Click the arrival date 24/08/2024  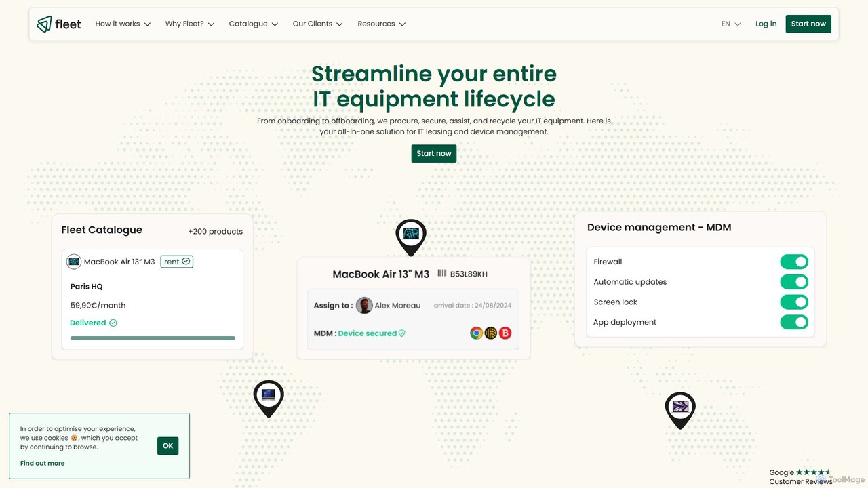473,306
